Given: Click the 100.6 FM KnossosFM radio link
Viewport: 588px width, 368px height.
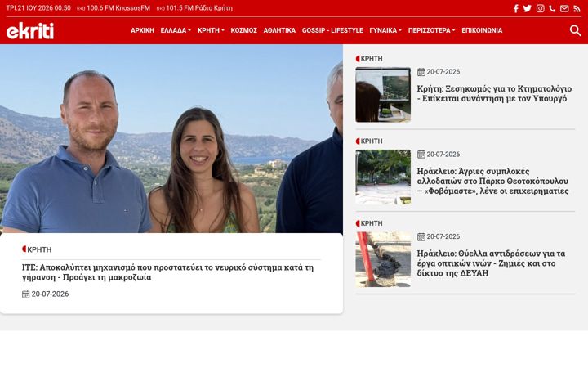Looking at the screenshot, I should click(114, 8).
